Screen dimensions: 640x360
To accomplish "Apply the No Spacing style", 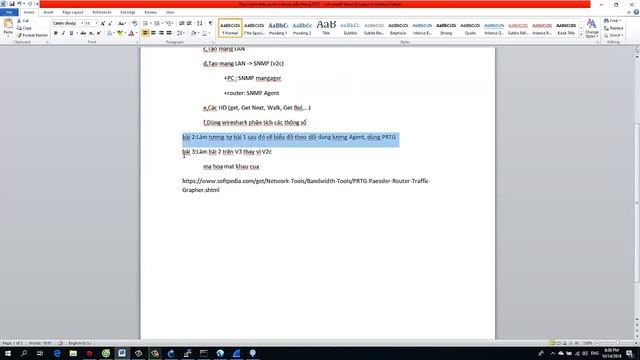I will 254,28.
